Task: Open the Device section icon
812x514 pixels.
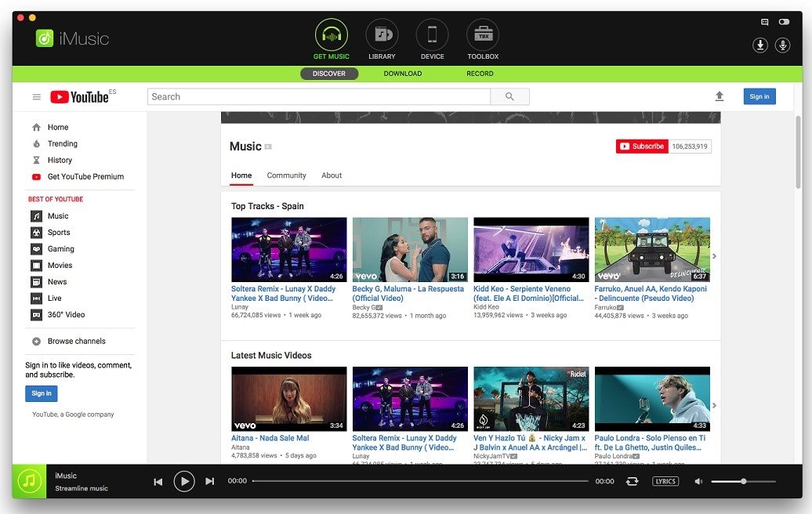Action: [x=432, y=34]
